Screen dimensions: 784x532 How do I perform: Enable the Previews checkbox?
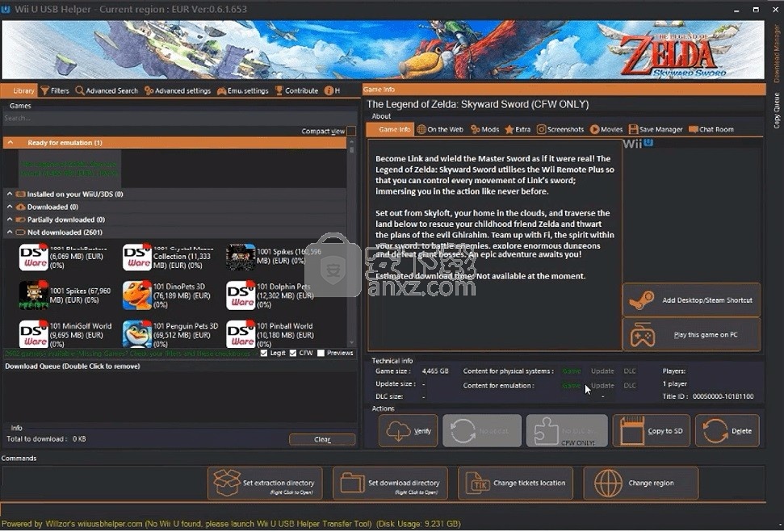click(x=321, y=353)
